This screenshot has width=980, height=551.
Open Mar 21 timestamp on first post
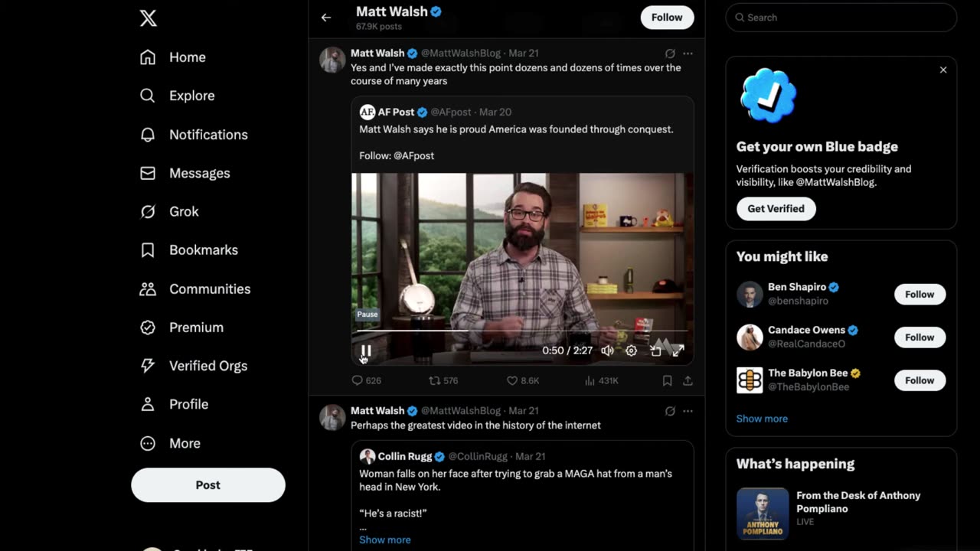524,53
